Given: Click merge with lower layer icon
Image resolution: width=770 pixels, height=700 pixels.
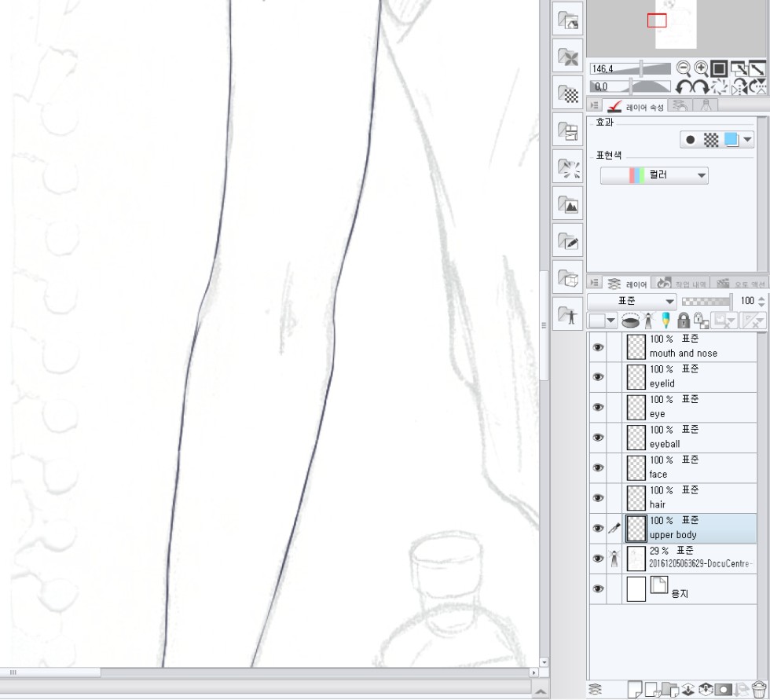Looking at the screenshot, I should [x=706, y=689].
